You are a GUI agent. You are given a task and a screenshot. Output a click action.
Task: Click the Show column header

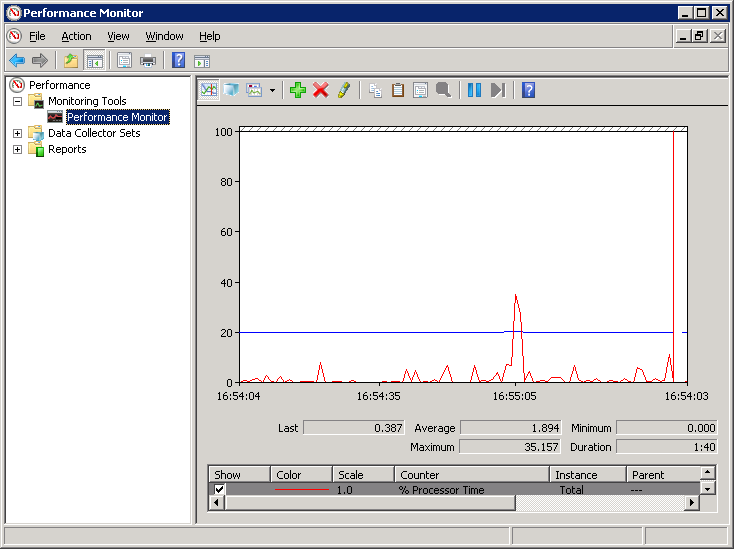239,475
